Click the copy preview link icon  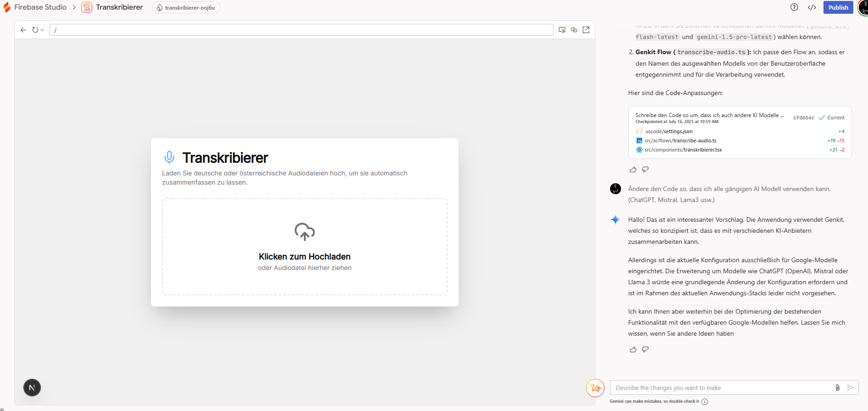click(x=574, y=30)
